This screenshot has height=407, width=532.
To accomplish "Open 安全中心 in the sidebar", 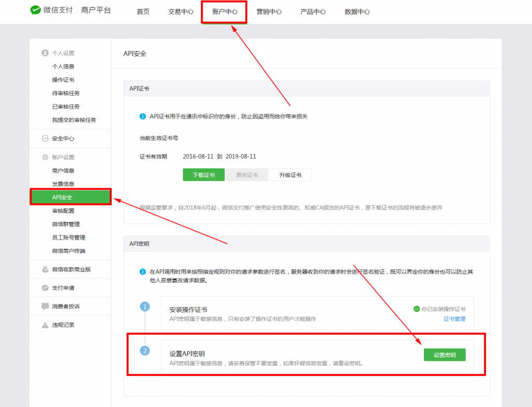I will point(63,138).
